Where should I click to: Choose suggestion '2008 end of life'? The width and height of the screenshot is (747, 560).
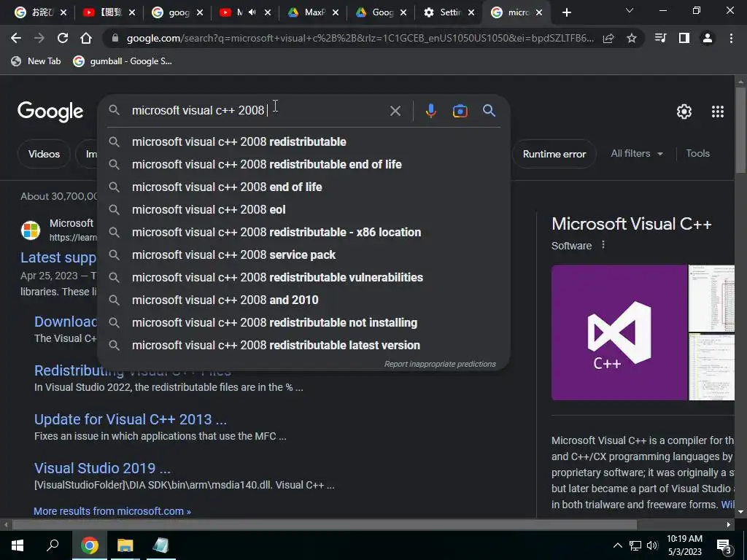point(304,187)
